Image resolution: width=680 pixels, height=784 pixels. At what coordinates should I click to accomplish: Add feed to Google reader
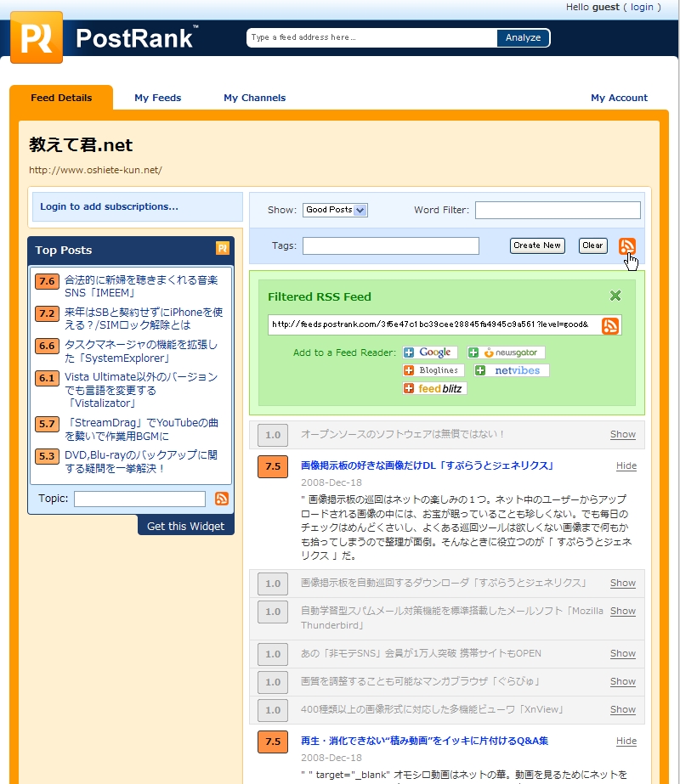[430, 353]
